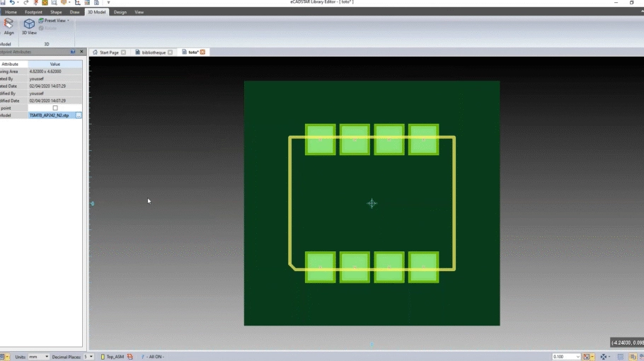Toggle auto-hide pin on Footprint Attributes panel

(73, 52)
